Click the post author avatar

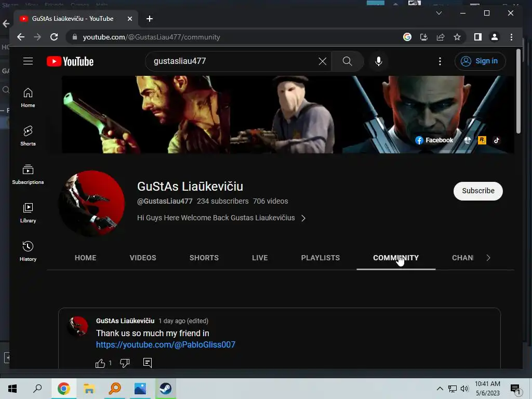point(78,326)
